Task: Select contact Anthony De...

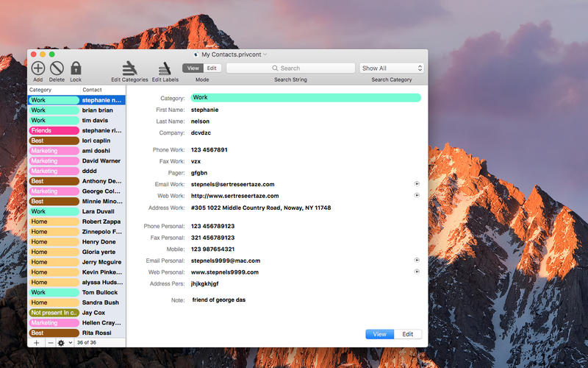Action: click(101, 181)
